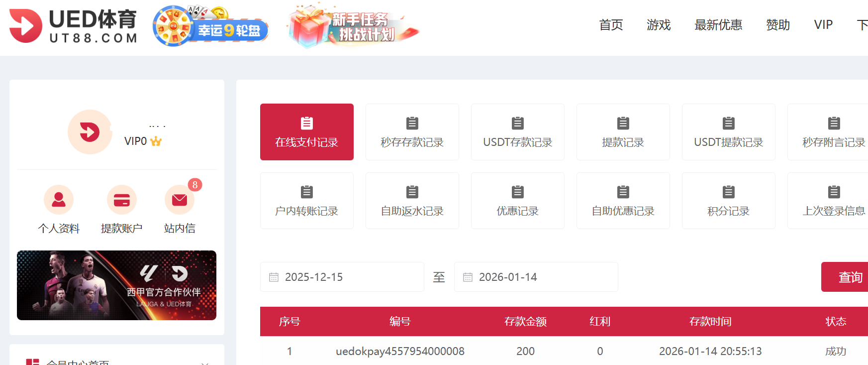Select the 秒存存款记录 tab
Screen dimensions: 868x365
(412, 132)
